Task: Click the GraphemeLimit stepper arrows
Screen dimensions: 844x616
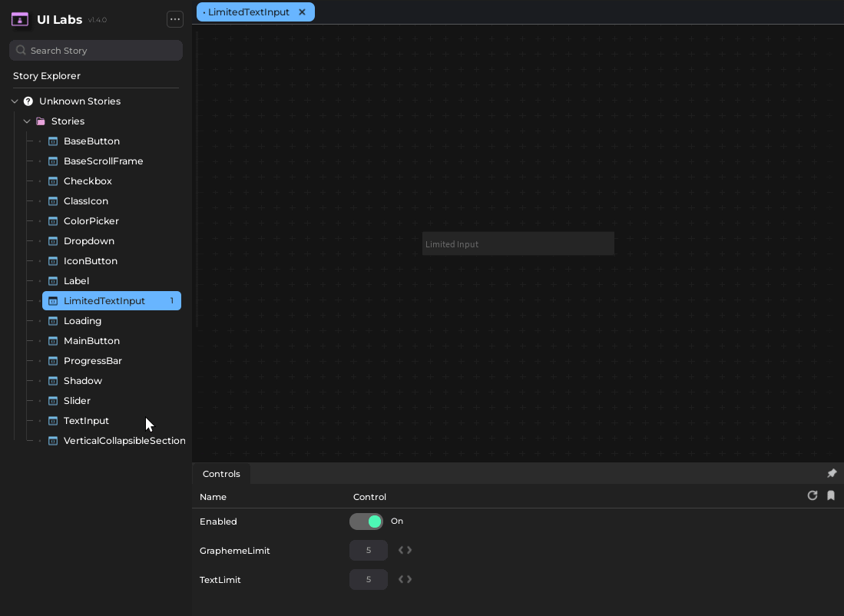Action: (x=405, y=551)
